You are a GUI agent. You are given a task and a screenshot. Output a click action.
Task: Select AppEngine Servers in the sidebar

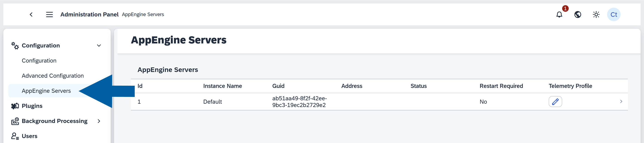[46, 91]
